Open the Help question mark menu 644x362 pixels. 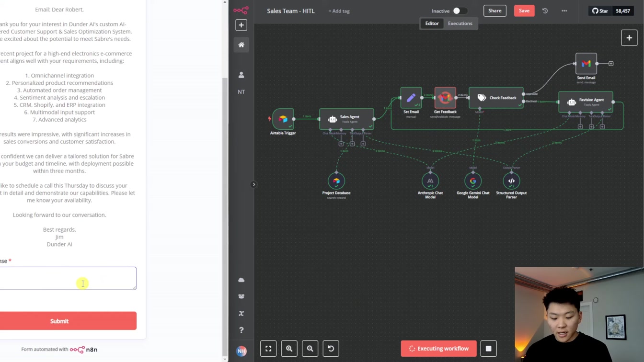(x=241, y=330)
